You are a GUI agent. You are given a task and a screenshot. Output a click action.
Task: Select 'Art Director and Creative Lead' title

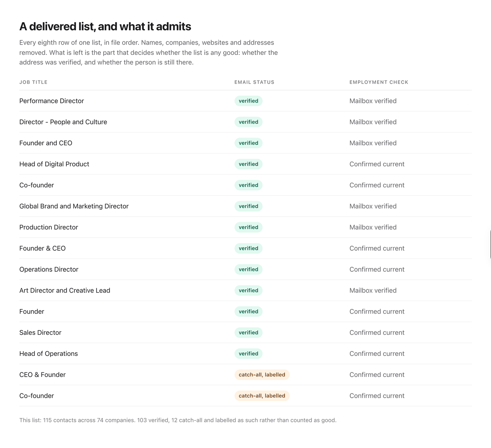tap(65, 291)
